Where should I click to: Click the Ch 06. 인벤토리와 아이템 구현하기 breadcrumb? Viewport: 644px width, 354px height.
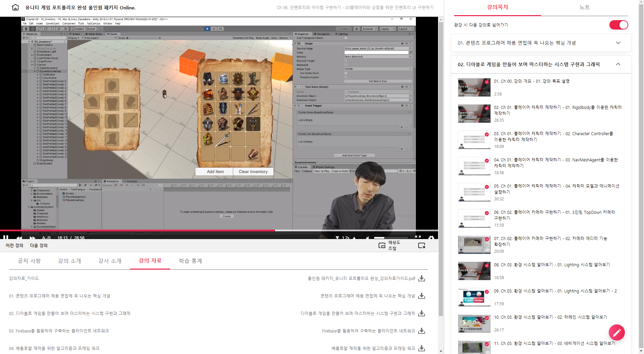pos(355,7)
